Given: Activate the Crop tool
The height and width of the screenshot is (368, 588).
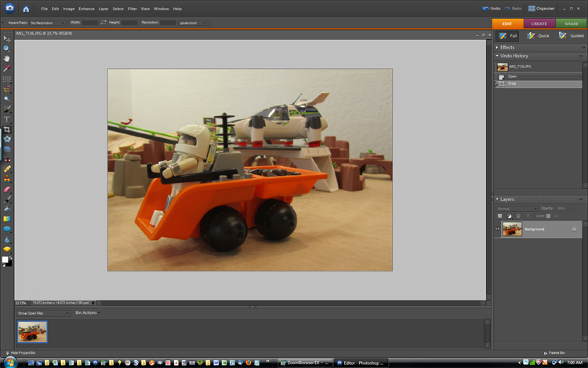Looking at the screenshot, I should [7, 129].
